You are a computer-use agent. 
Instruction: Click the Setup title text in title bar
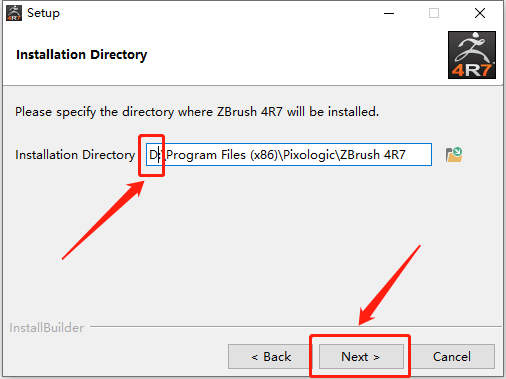tap(43, 13)
